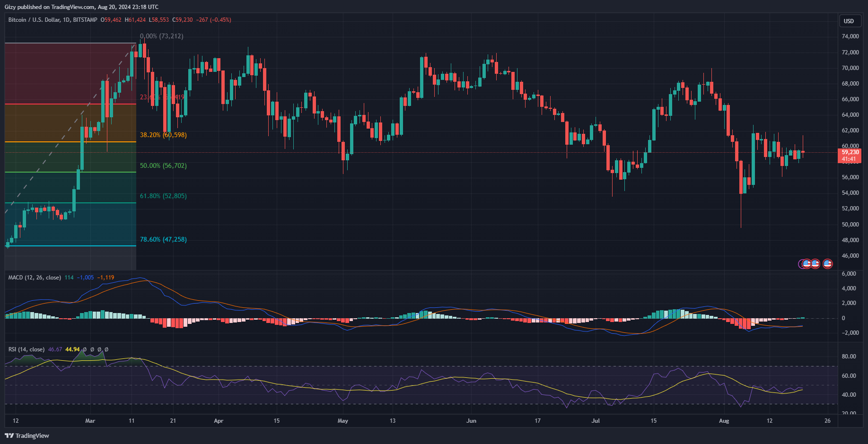Click the MACD signal value −1,119
The width and height of the screenshot is (868, 444).
point(105,278)
